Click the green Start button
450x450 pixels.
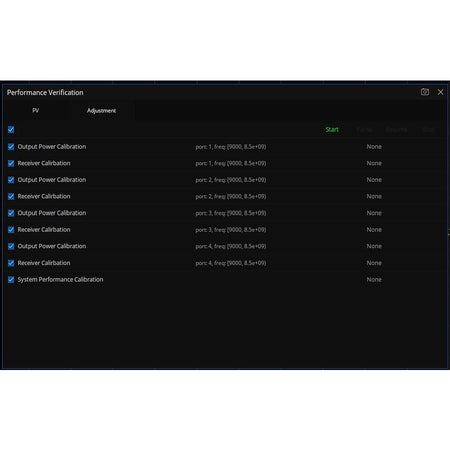332,129
